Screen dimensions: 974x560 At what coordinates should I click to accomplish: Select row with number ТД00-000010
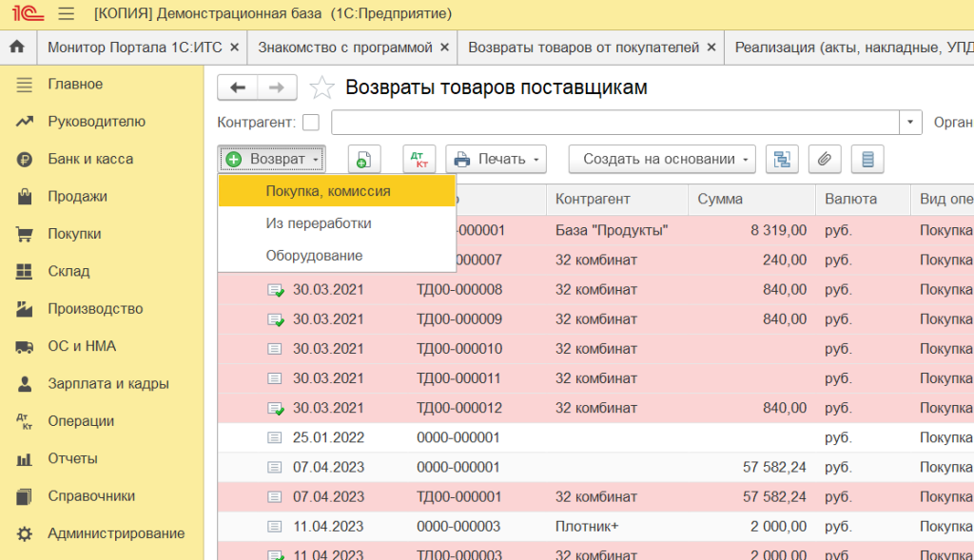[x=595, y=349]
